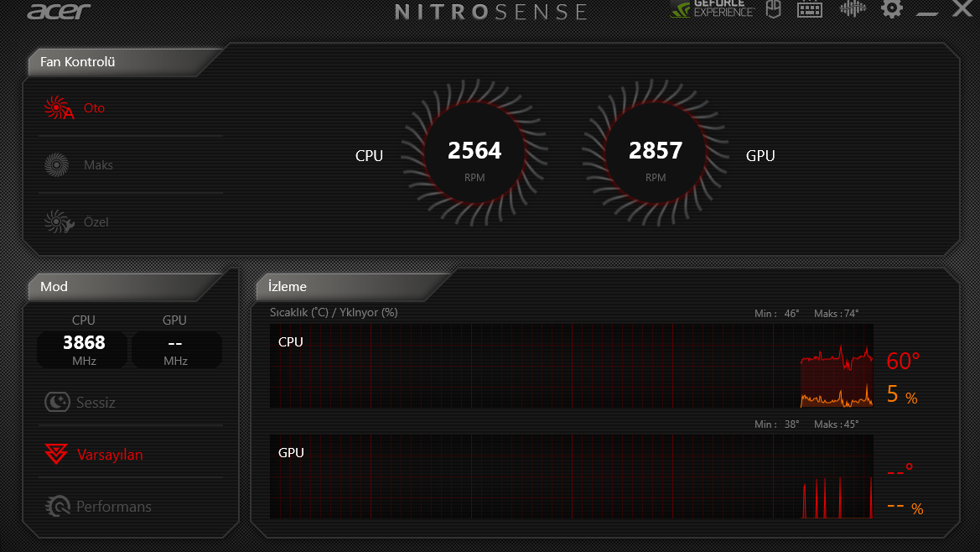The width and height of the screenshot is (980, 552).
Task: Click the Sessiz moon icon
Action: [57, 402]
